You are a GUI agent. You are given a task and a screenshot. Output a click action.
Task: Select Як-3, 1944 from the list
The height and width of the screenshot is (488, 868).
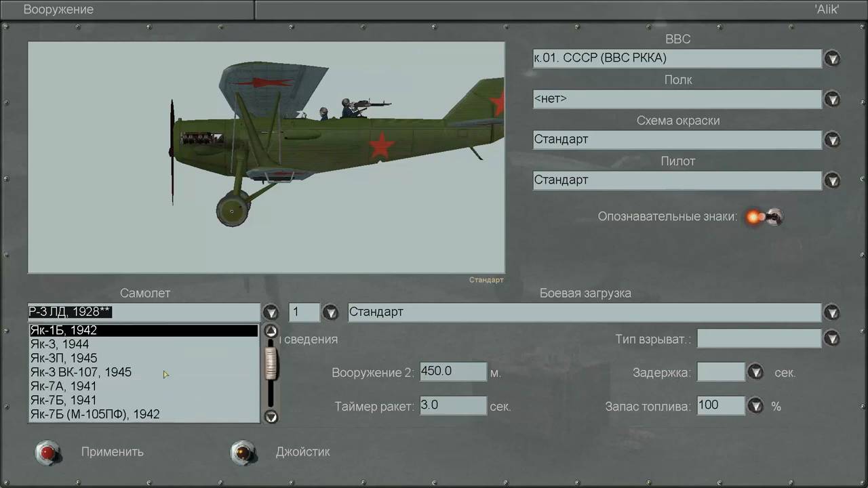60,344
